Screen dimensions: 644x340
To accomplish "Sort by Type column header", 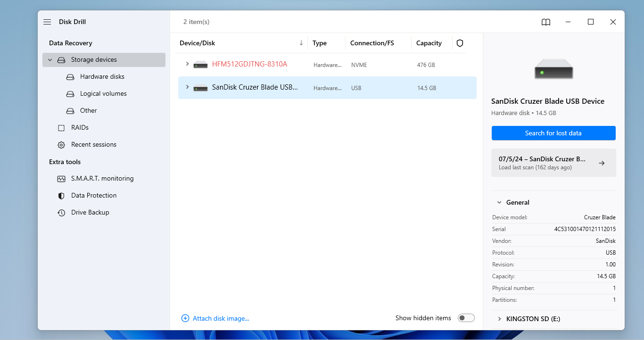I will click(320, 43).
